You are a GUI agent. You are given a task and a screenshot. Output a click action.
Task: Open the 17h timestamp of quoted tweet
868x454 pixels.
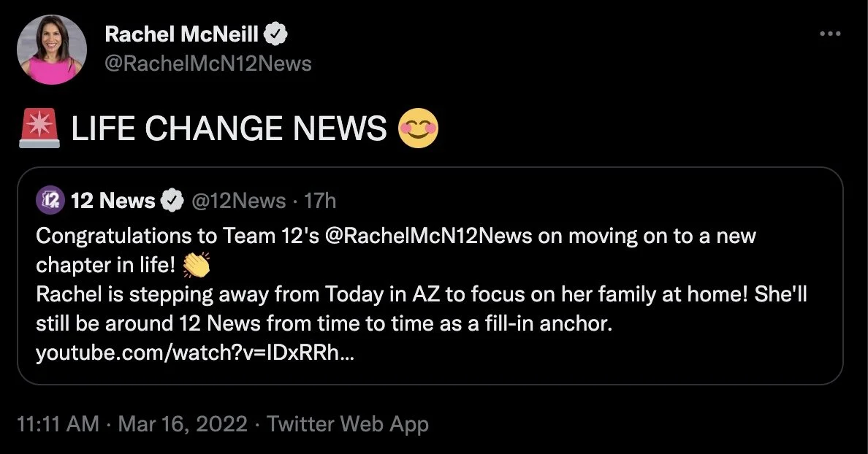point(320,200)
